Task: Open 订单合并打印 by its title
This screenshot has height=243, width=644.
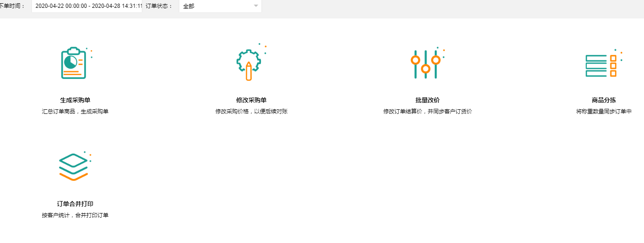Action: 75,204
